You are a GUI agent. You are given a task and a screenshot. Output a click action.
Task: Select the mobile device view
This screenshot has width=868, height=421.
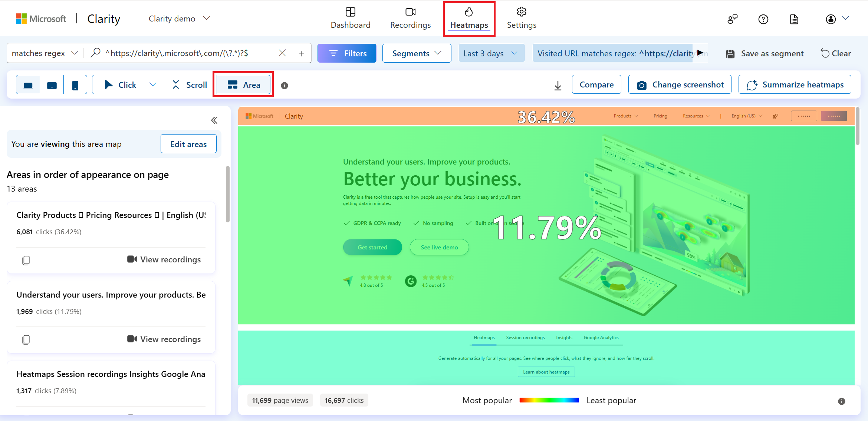(x=75, y=85)
